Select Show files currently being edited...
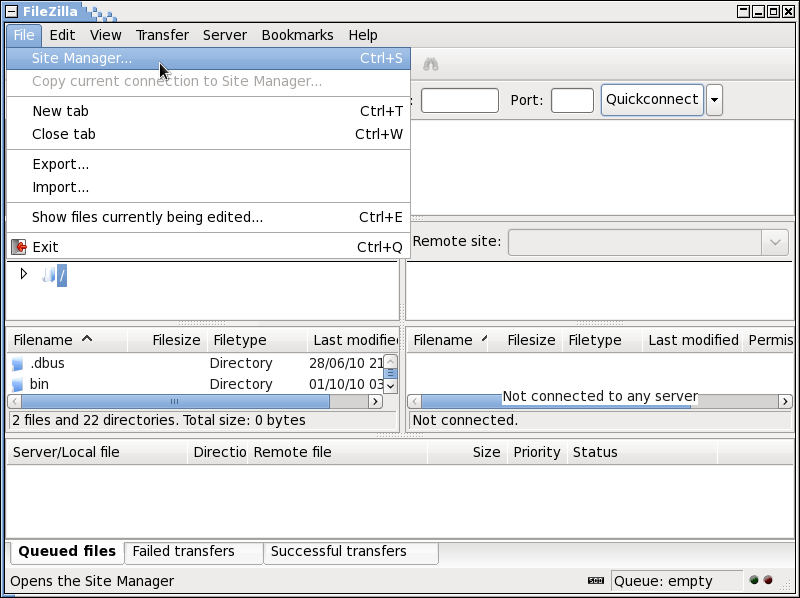Screen dimensions: 800x598 pyautogui.click(x=208, y=217)
